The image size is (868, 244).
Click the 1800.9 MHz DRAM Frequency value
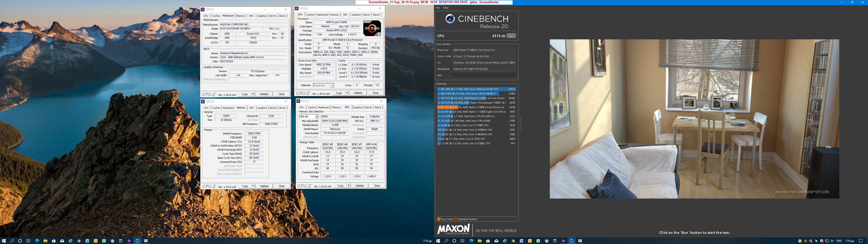point(254,133)
